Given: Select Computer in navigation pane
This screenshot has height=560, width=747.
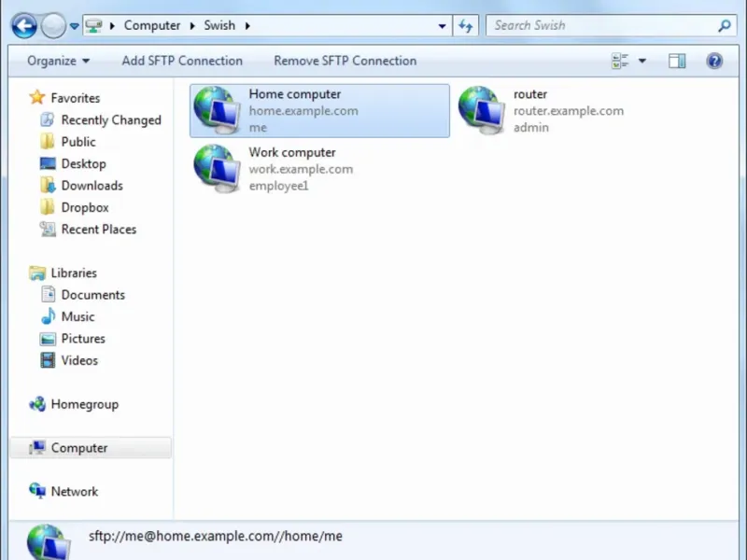Looking at the screenshot, I should point(79,448).
